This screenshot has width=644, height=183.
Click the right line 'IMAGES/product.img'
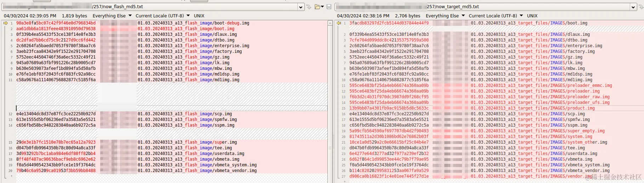(x=572, y=108)
